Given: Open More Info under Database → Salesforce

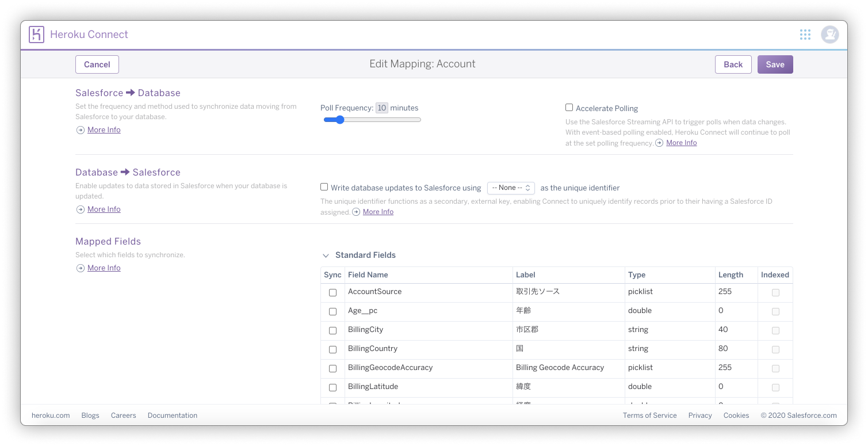Looking at the screenshot, I should click(x=104, y=209).
